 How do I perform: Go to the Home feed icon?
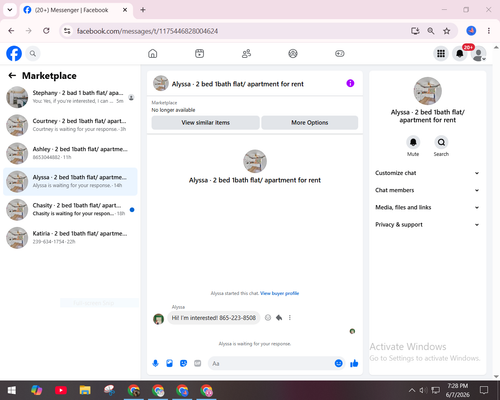(x=153, y=53)
